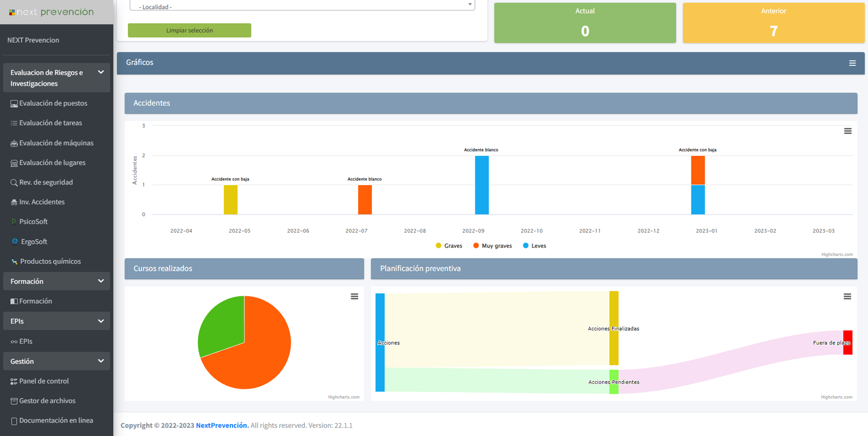Viewport: 868px width, 436px height.
Task: Open Gestor de archivos item
Action: pos(43,401)
